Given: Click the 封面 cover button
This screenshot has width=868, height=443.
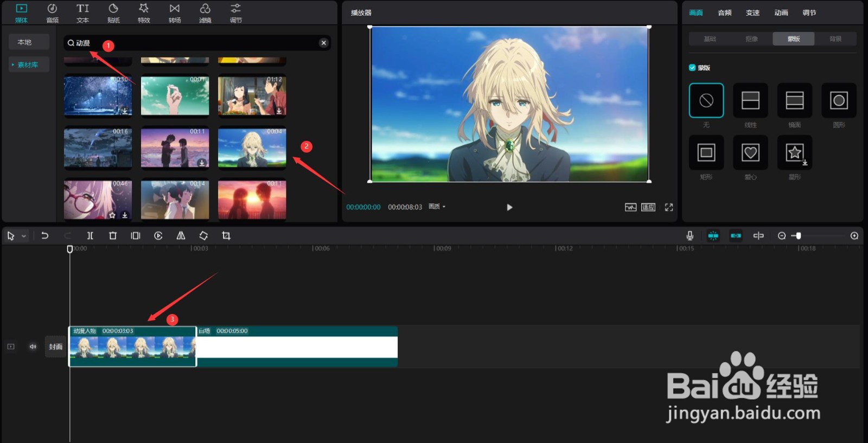Looking at the screenshot, I should point(56,346).
